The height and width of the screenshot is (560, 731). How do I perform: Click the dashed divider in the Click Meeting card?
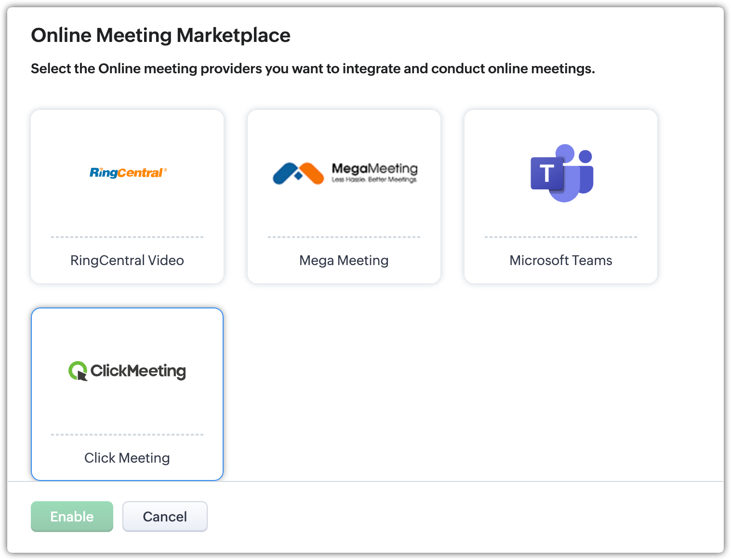click(127, 435)
